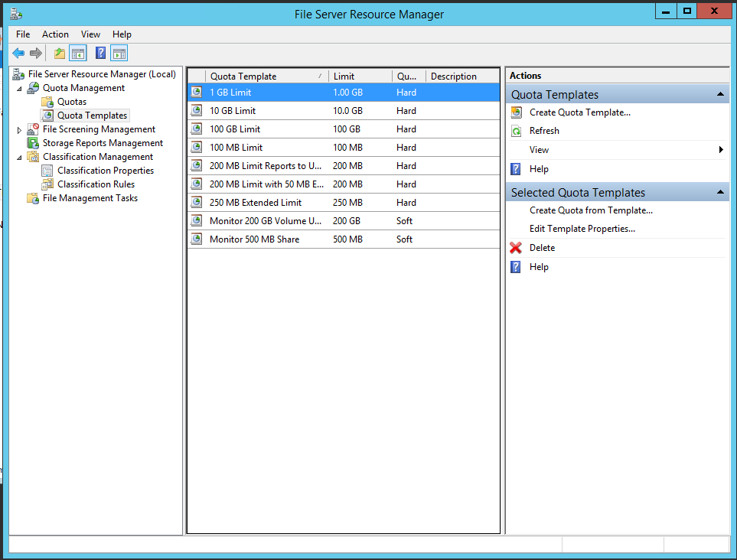Click the Classification Management icon
This screenshot has height=560, width=737.
33,156
